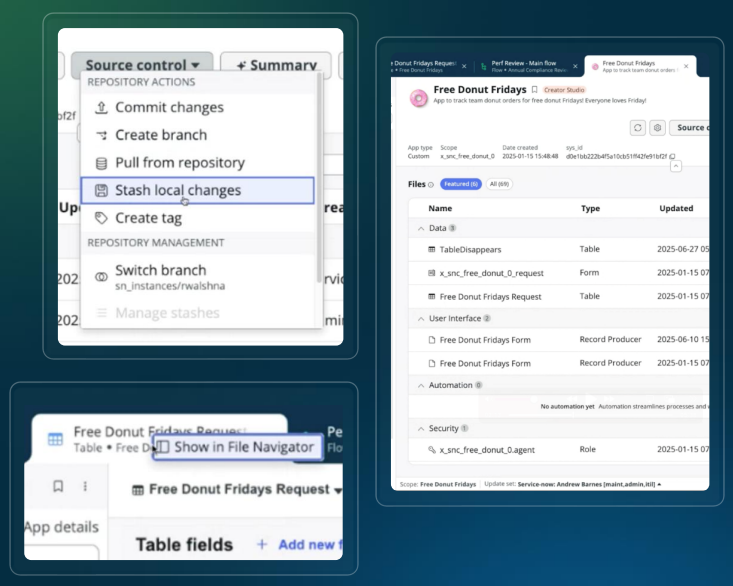The width and height of the screenshot is (733, 586).
Task: Choose Show in File Navigator option
Action: 237,447
